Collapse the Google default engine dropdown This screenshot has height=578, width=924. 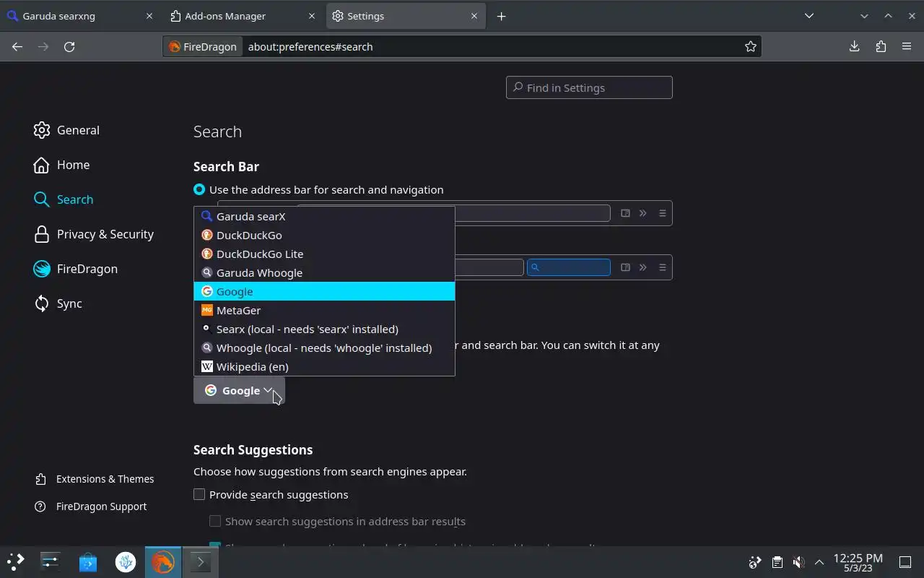tap(239, 390)
